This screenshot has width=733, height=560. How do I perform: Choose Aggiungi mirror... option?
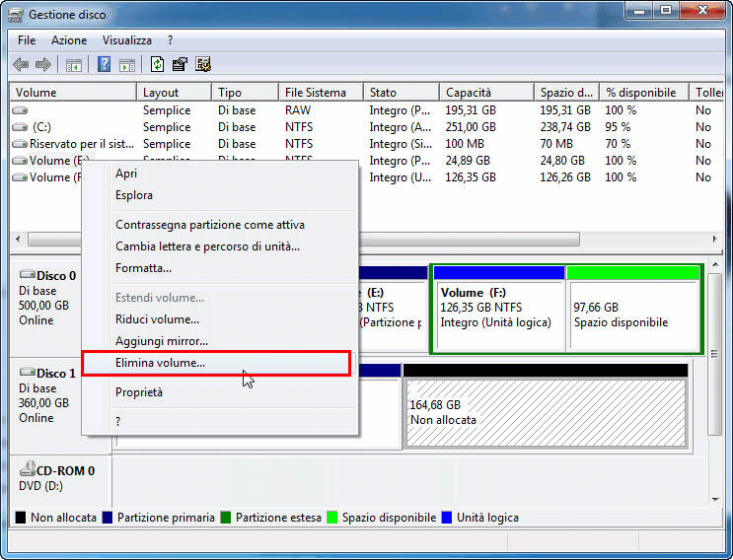tap(220, 341)
